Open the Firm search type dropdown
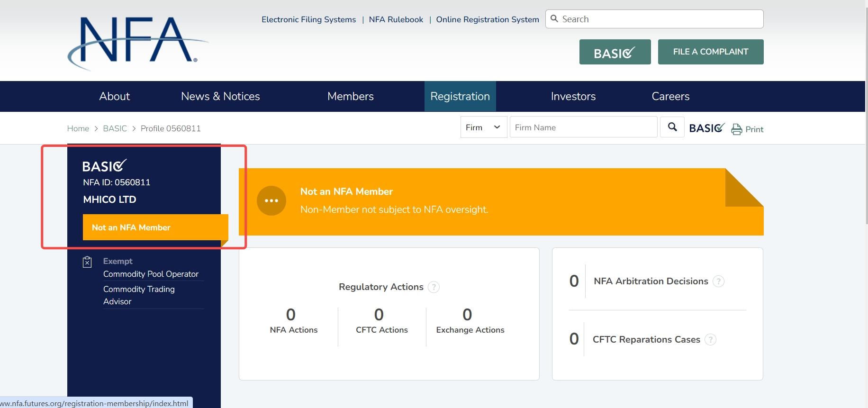 click(484, 127)
